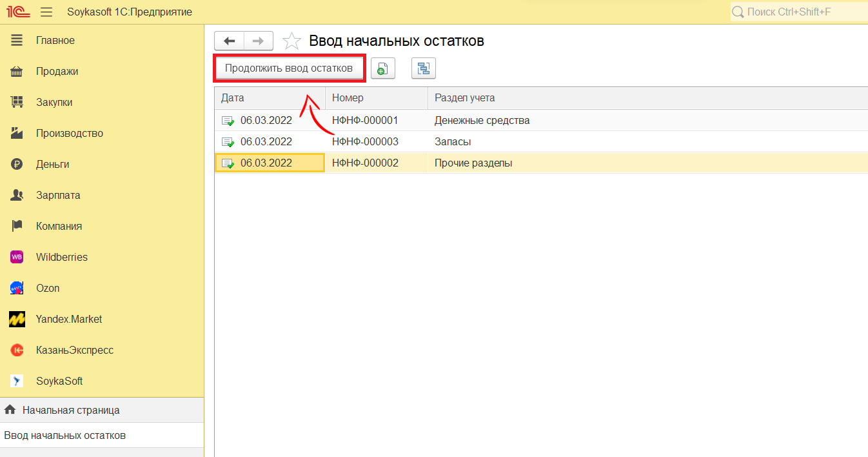
Task: Click the Зарплата people icon
Action: (17, 195)
